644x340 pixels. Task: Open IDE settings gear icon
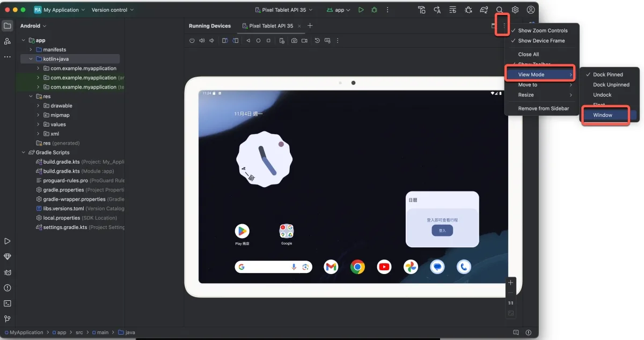(x=515, y=10)
